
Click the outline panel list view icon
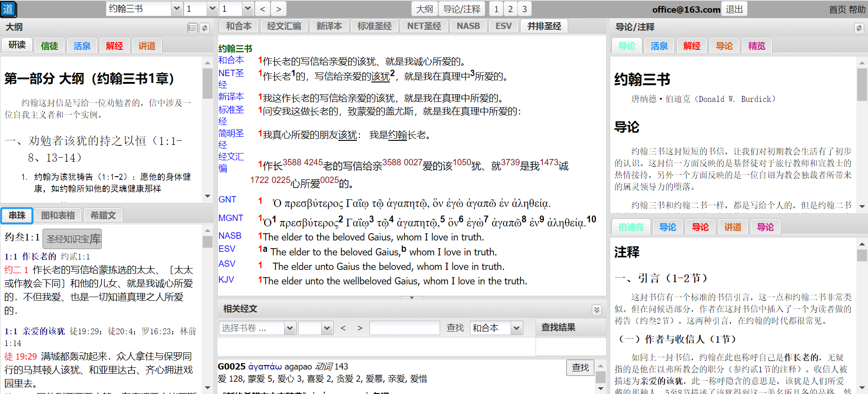tap(192, 28)
